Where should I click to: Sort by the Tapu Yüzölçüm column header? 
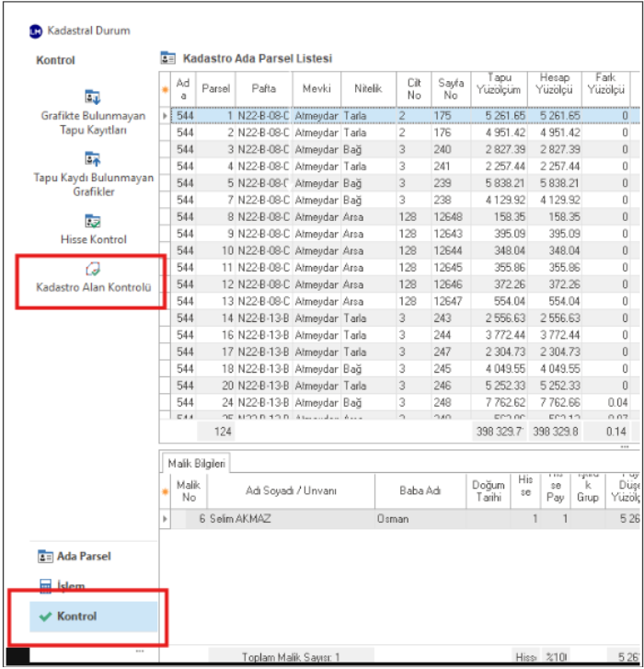coord(505,89)
